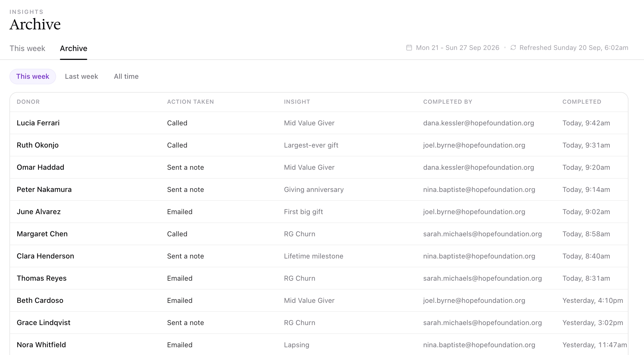
Task: Select the Archive tab
Action: pyautogui.click(x=74, y=48)
